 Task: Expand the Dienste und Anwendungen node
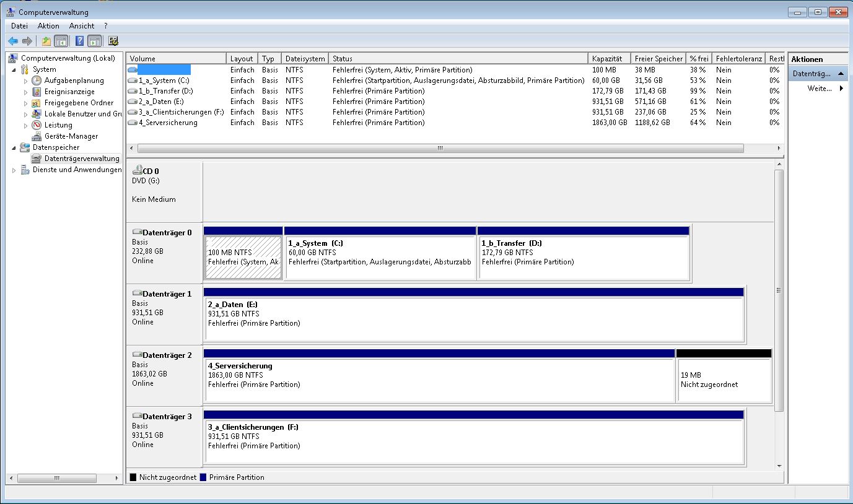pos(14,170)
